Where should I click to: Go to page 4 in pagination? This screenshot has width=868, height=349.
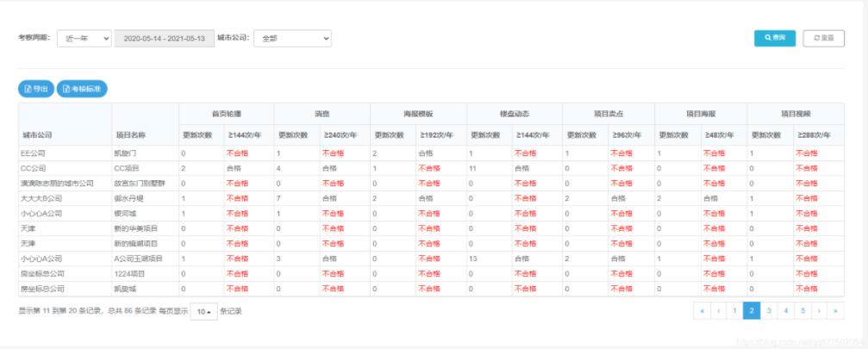pyautogui.click(x=785, y=311)
